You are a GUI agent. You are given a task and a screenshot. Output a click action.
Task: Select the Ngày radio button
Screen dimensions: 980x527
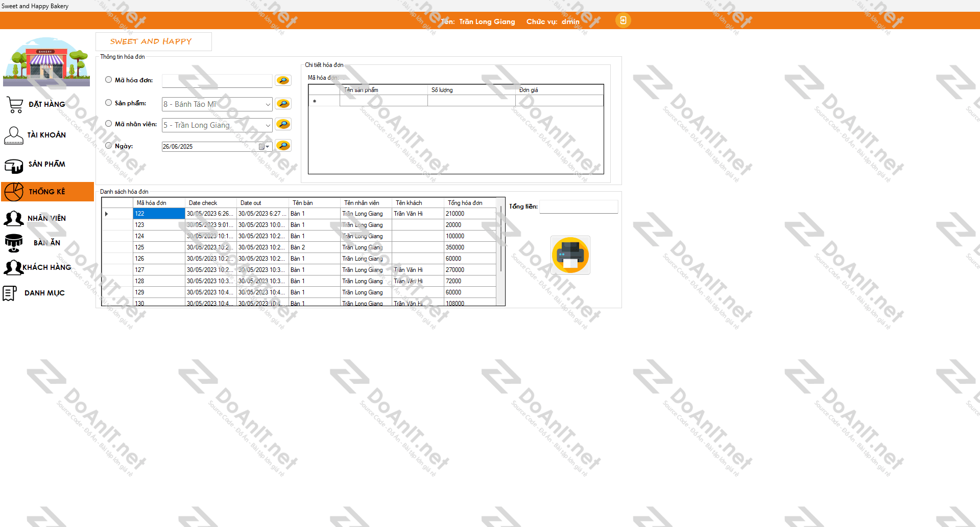point(108,146)
